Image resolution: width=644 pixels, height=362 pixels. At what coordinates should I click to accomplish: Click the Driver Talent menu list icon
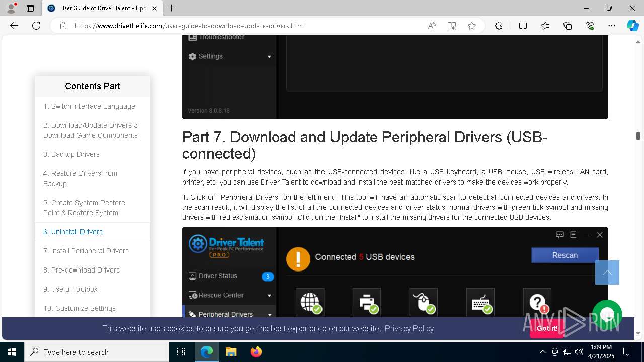tap(573, 235)
